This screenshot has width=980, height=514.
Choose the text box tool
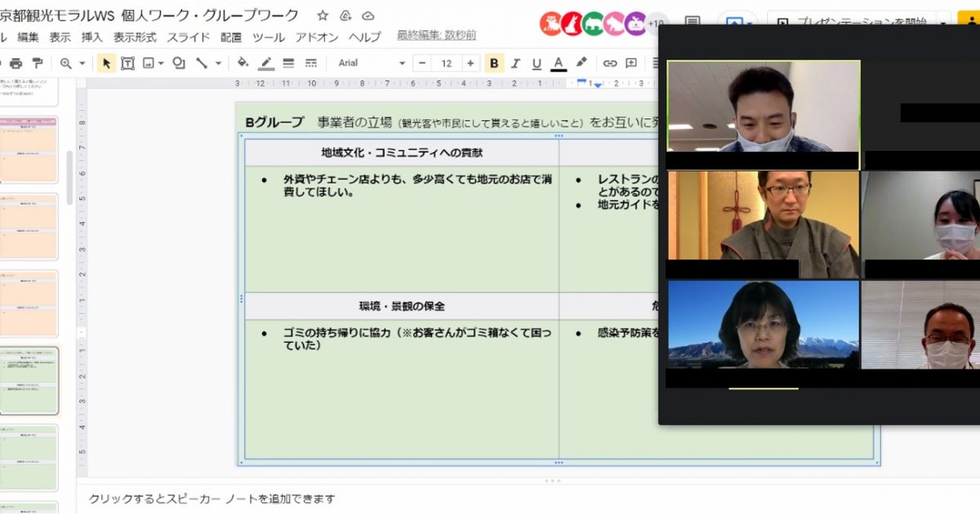[x=127, y=63]
